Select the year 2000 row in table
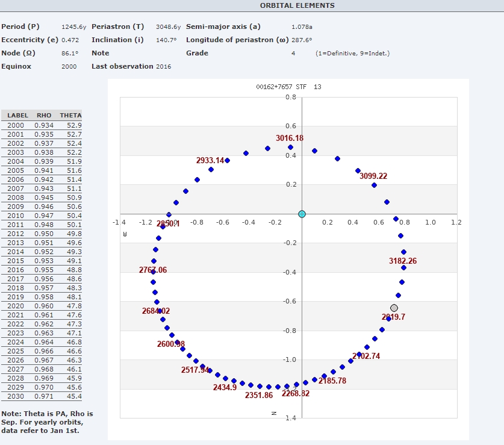 pos(42,125)
